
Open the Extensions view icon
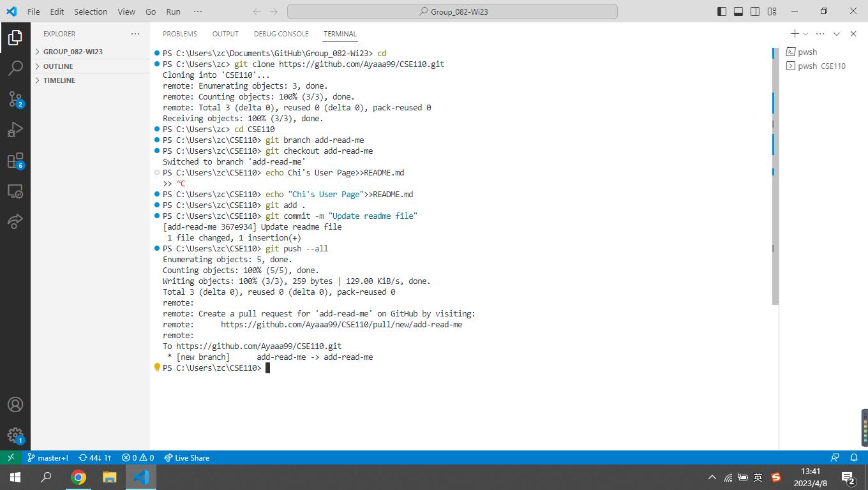click(15, 160)
